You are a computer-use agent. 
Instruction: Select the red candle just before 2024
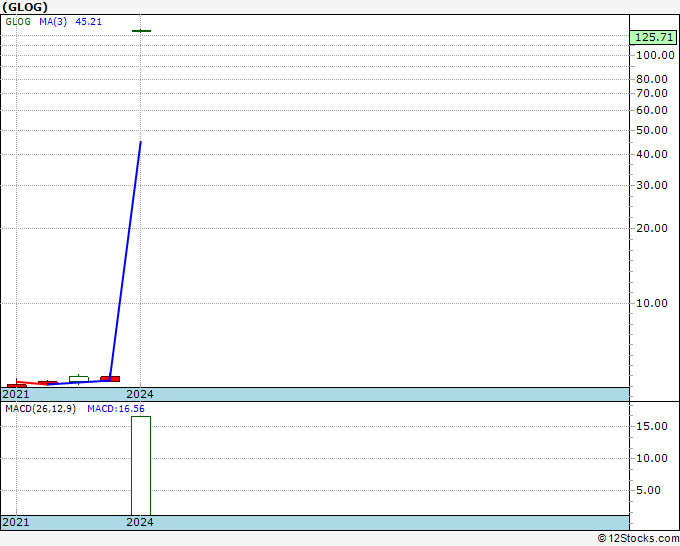click(x=110, y=379)
